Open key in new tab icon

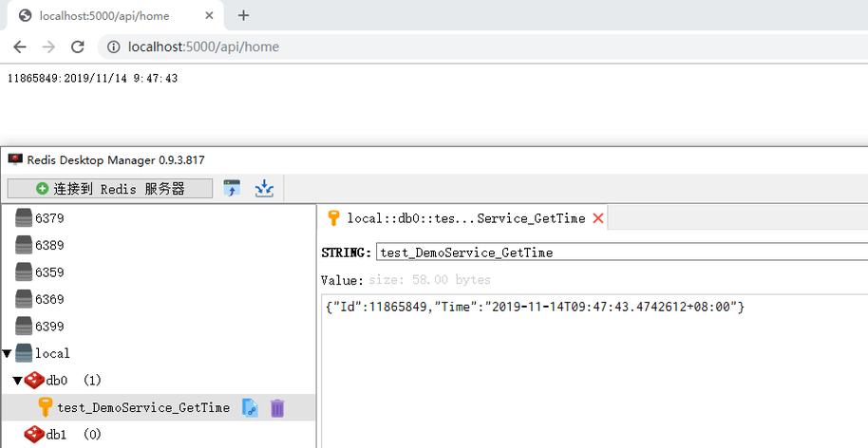(250, 407)
